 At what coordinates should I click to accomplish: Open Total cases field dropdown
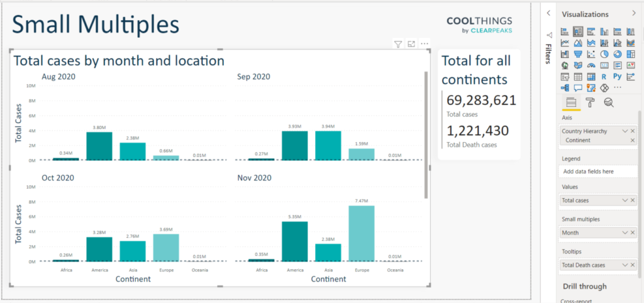[x=625, y=201]
